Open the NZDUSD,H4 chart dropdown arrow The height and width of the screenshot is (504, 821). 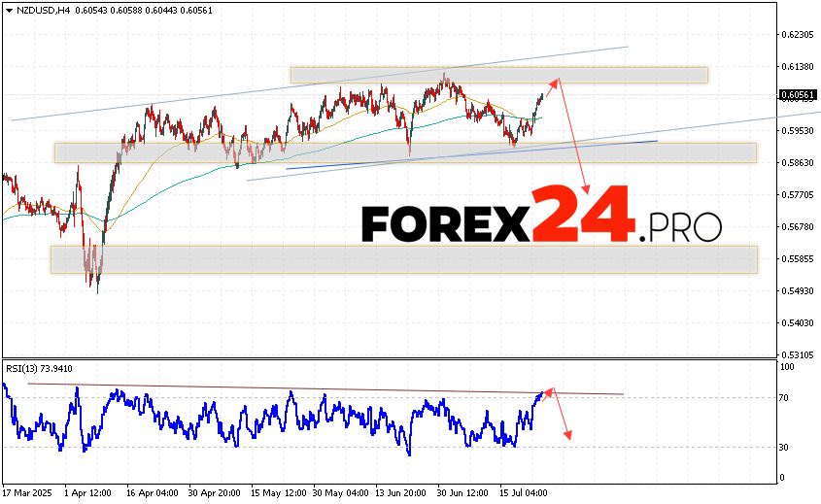[x=10, y=11]
